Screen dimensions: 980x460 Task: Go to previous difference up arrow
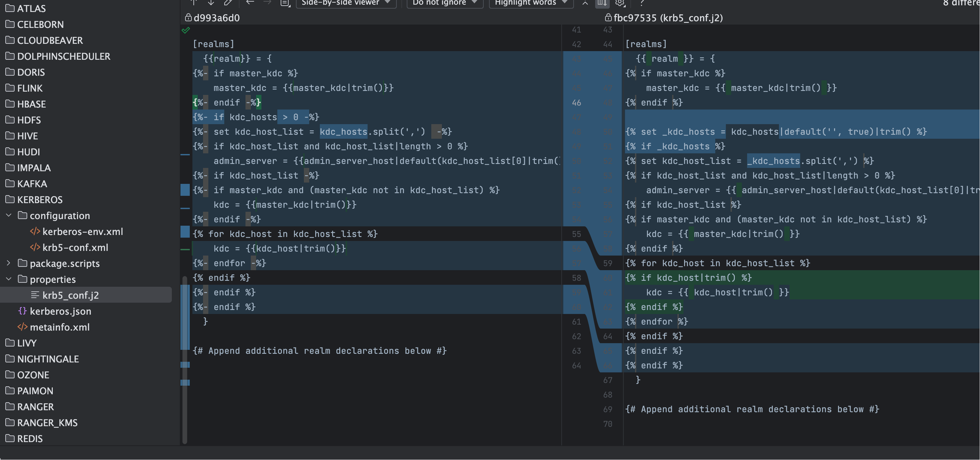point(194,2)
